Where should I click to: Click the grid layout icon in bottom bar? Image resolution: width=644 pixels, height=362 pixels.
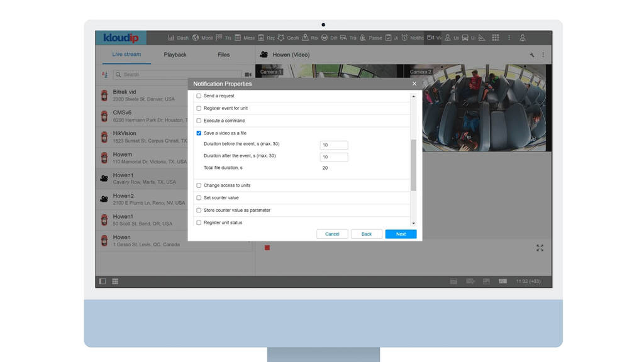point(115,281)
